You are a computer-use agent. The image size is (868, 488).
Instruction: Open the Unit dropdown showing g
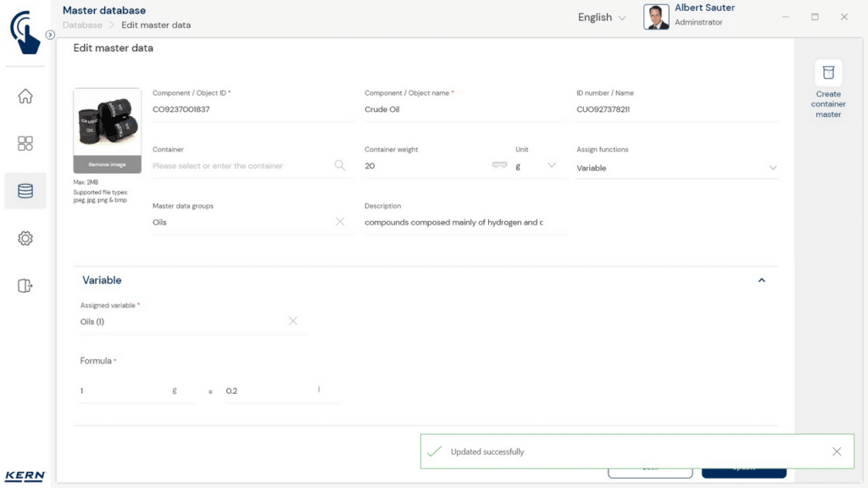[536, 166]
